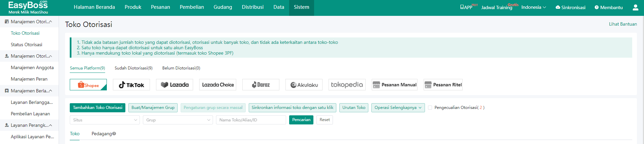
Task: Open the Pedagang help question icon
Action: pyautogui.click(x=114, y=134)
